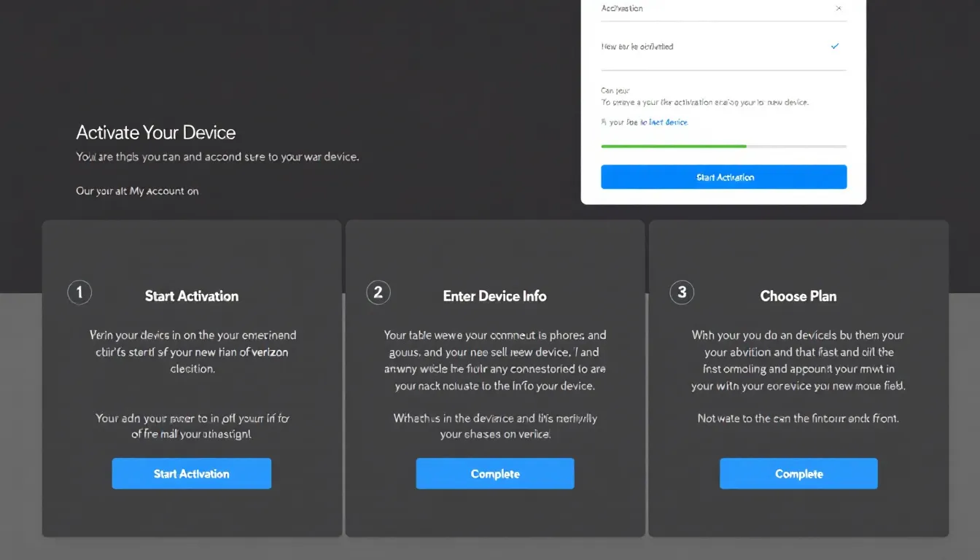
Task: Click the step 3 circle icon
Action: pos(682,292)
